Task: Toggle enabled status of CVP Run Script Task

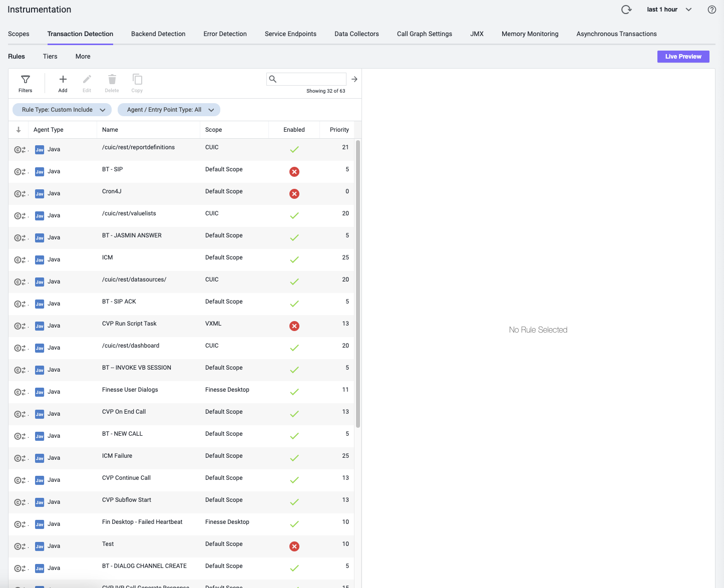Action: pyautogui.click(x=294, y=326)
